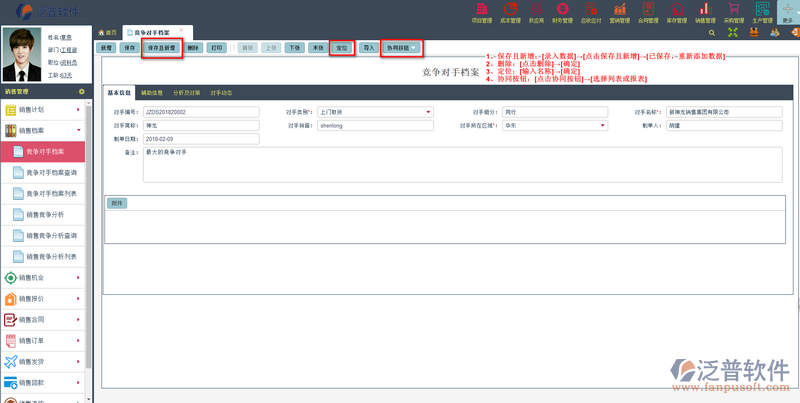800x403 pixels.
Task: Open 财务管理 module icon
Action: (x=563, y=9)
